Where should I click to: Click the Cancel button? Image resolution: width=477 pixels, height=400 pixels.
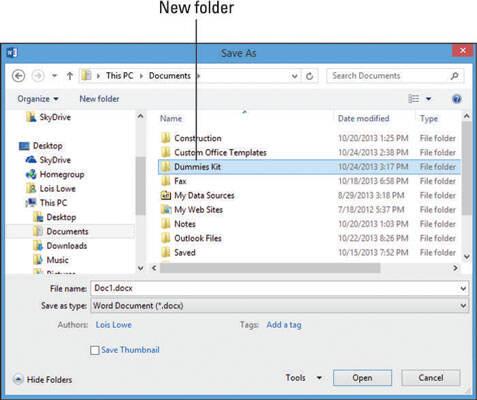pyautogui.click(x=431, y=378)
